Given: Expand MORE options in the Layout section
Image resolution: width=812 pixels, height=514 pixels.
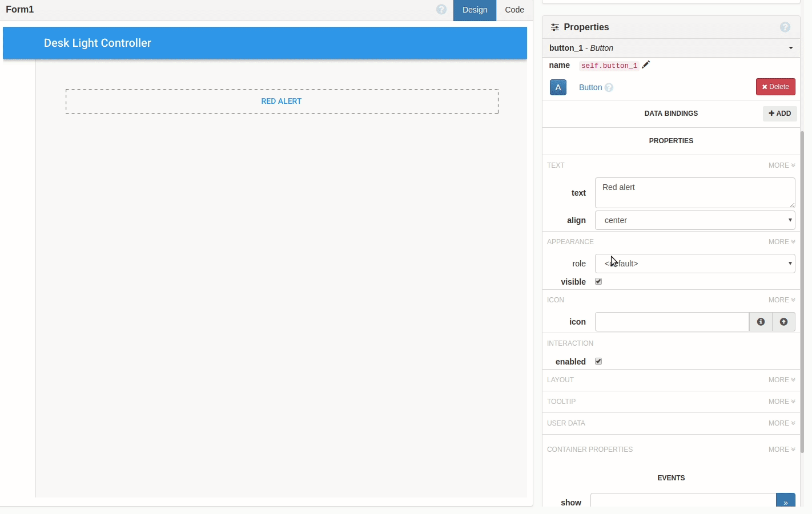Looking at the screenshot, I should (781, 380).
